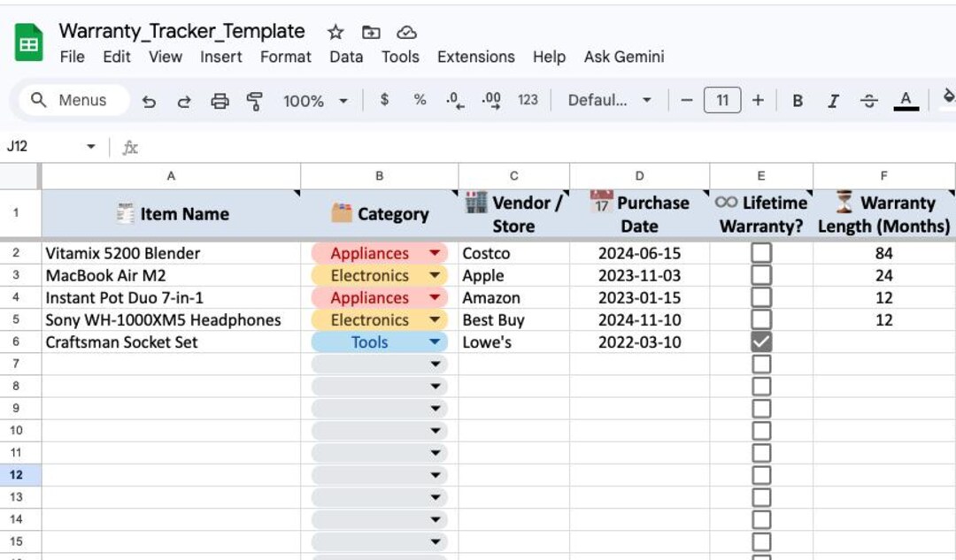
Task: Click the Item Name header cell
Action: click(x=171, y=213)
